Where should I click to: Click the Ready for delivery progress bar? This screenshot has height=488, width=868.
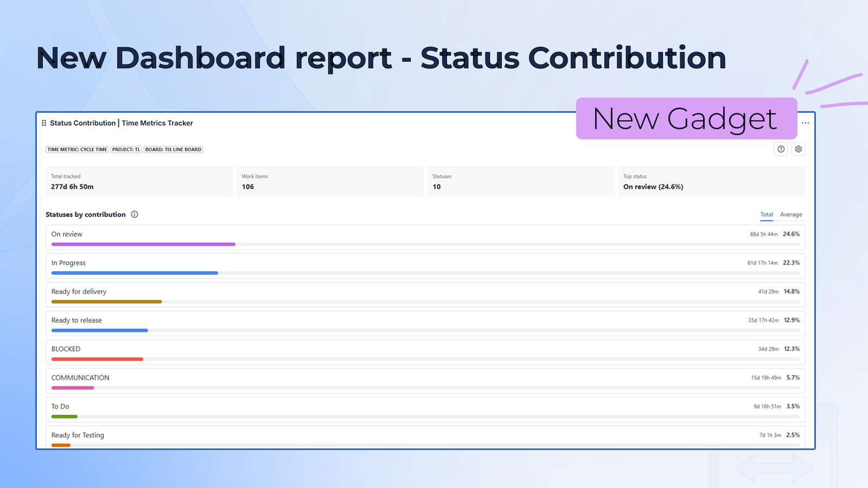pos(106,302)
